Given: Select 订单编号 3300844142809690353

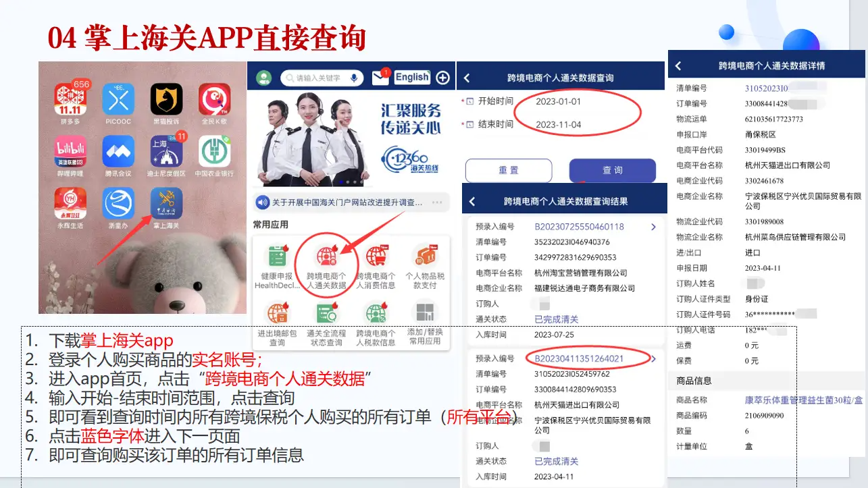Looking at the screenshot, I should pos(576,389).
